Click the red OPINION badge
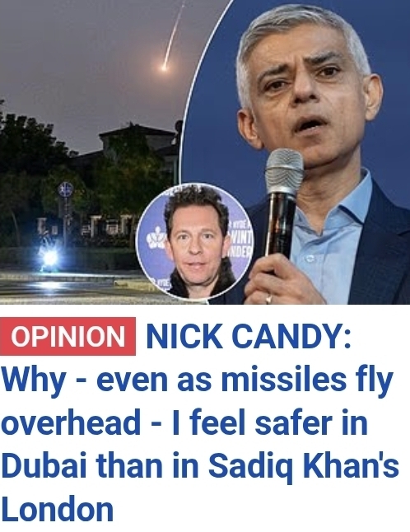410x532 pixels. point(68,336)
